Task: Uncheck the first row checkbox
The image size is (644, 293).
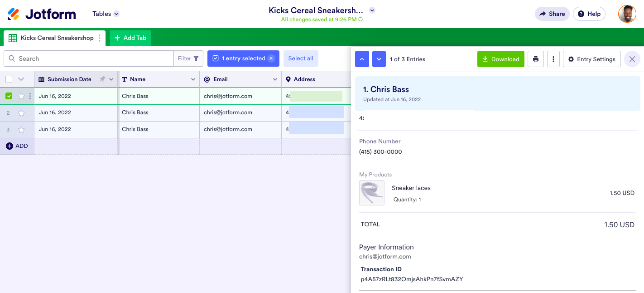Action: [9, 96]
